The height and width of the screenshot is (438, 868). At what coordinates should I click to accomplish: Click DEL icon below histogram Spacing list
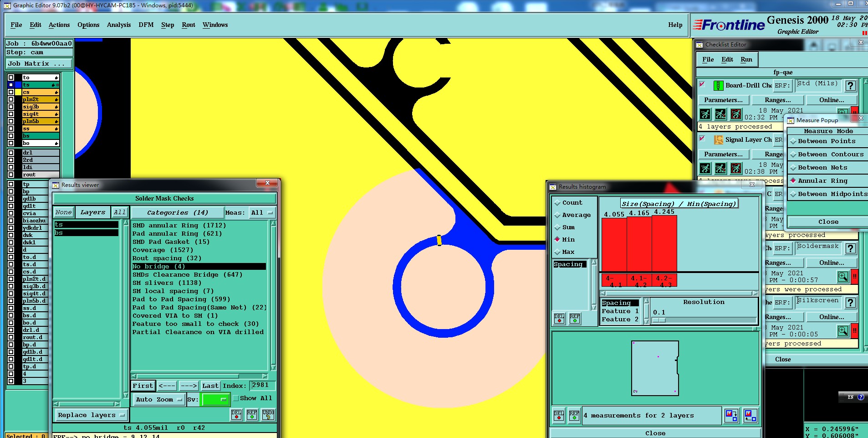click(x=559, y=318)
